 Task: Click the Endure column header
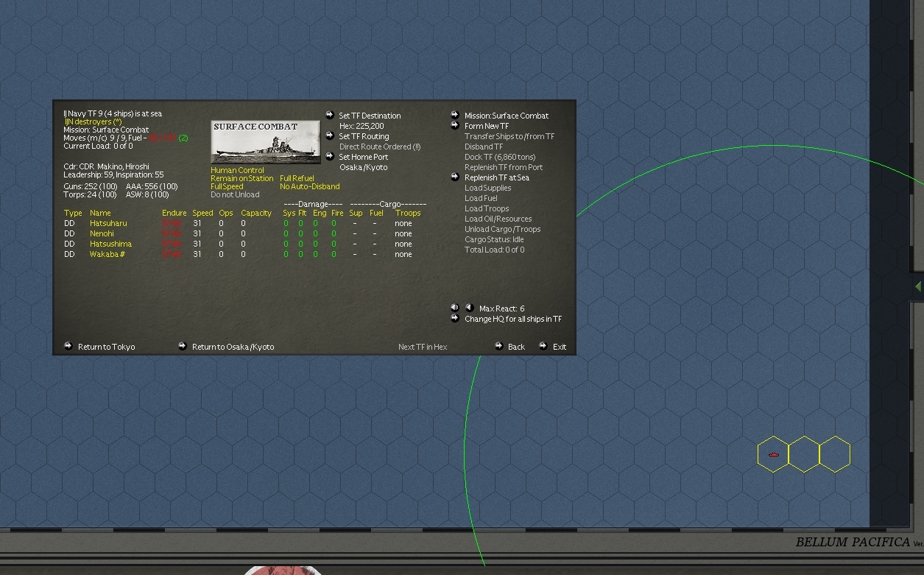point(174,213)
